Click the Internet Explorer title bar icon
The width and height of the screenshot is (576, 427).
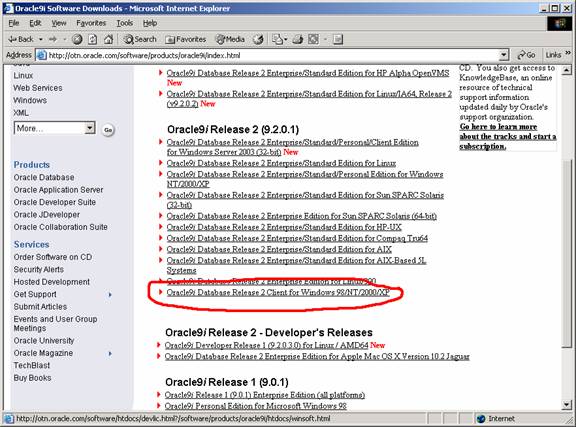(x=8, y=8)
